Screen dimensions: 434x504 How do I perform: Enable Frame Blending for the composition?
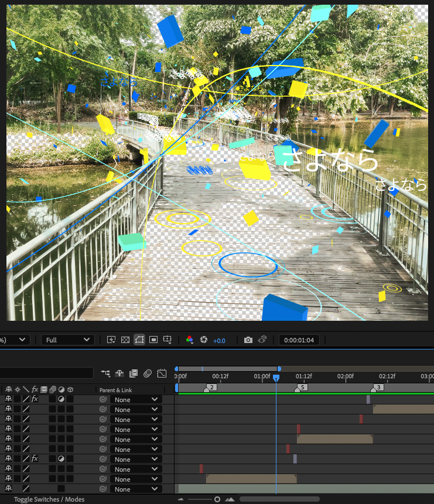click(133, 373)
